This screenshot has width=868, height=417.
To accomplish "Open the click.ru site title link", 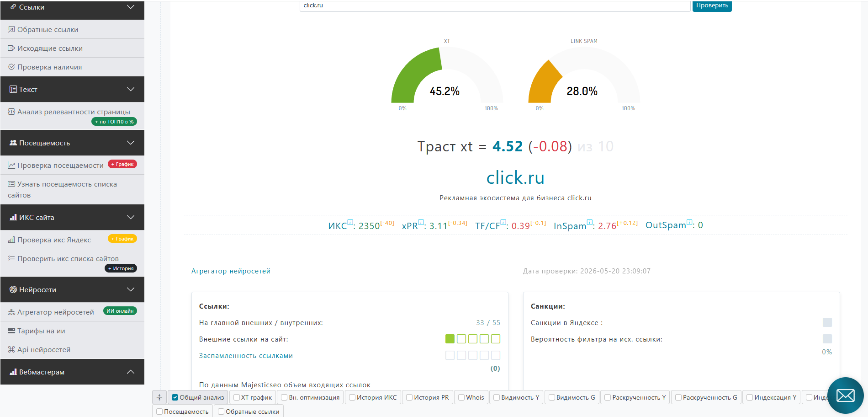I will 515,177.
